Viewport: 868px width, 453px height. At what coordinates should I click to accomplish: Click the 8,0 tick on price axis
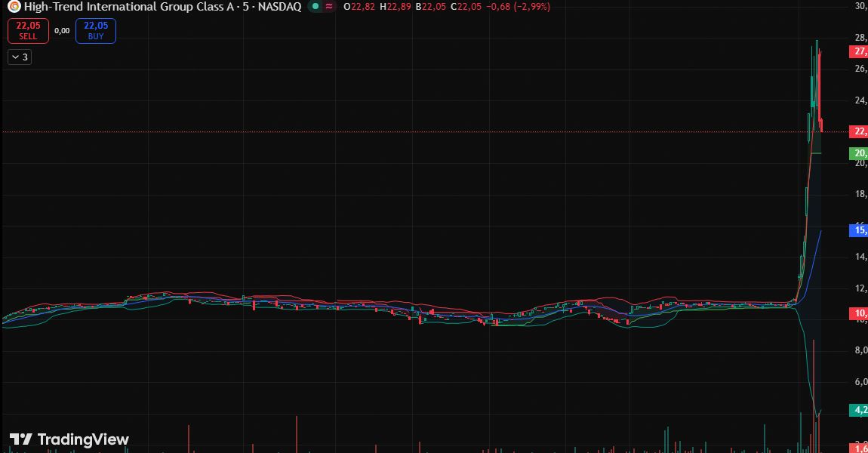pos(860,350)
